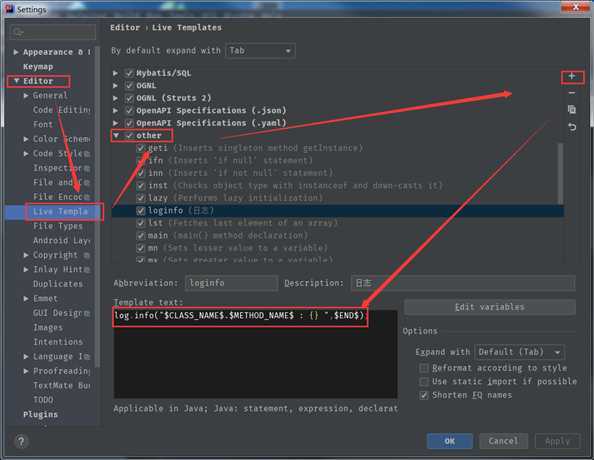Click the minus icon to remove template
Screen dimensions: 594x460
[572, 93]
